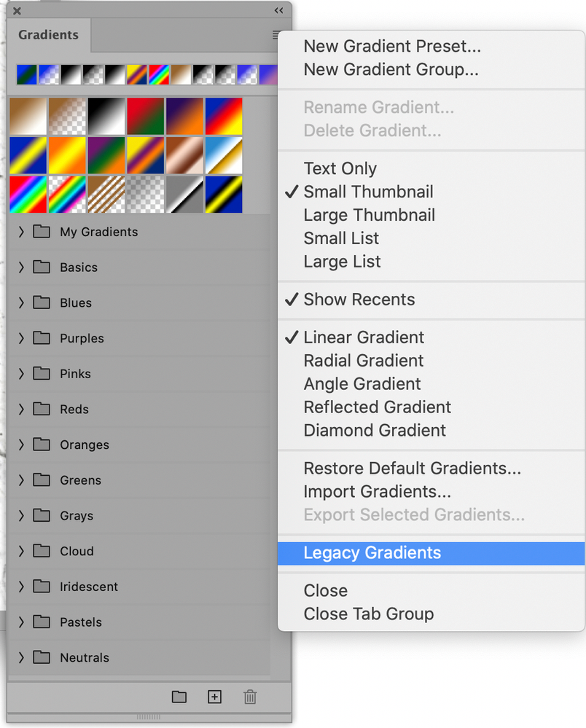Click the trash icon to delete gradient
Image resolution: width=586 pixels, height=728 pixels.
pos(250,697)
